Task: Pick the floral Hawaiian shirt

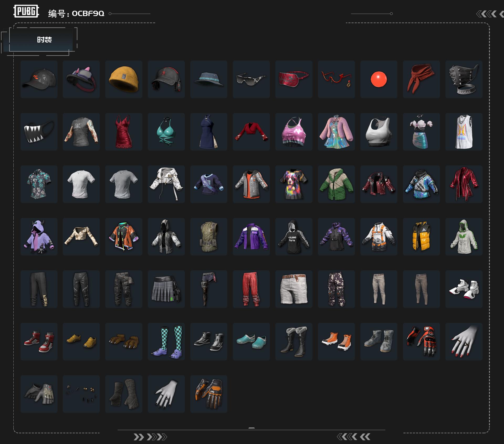Action: click(39, 184)
